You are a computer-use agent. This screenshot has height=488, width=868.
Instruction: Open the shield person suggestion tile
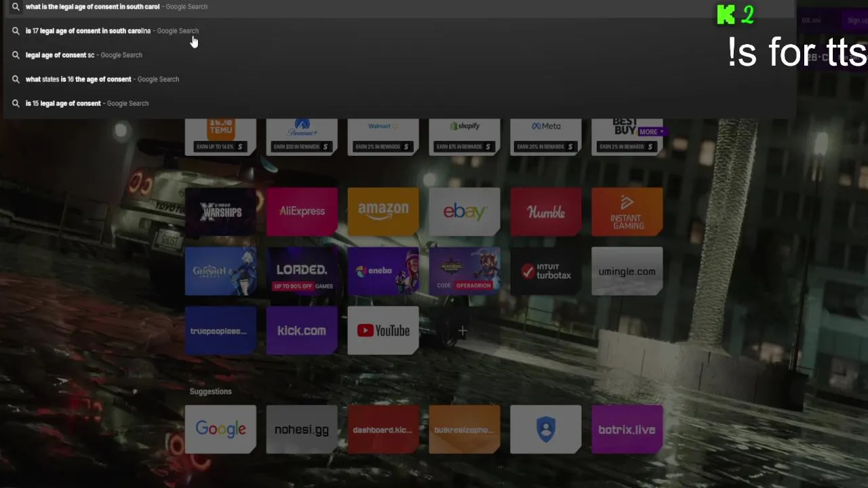546,430
